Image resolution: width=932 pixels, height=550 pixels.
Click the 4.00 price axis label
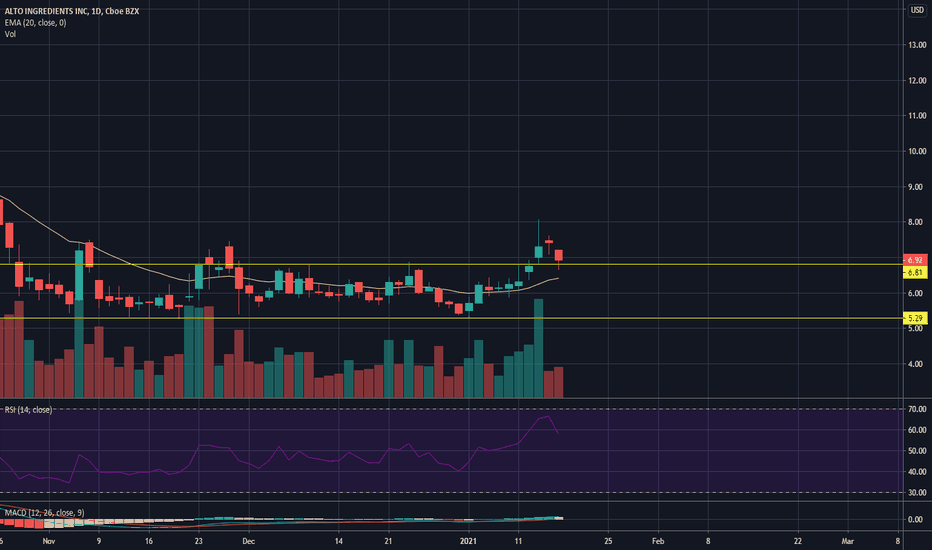(x=915, y=364)
